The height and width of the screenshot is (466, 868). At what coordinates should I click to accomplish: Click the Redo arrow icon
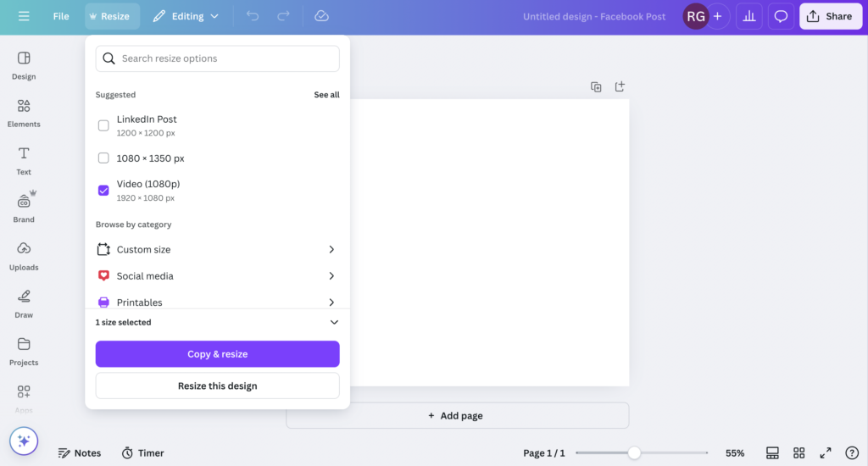[283, 16]
